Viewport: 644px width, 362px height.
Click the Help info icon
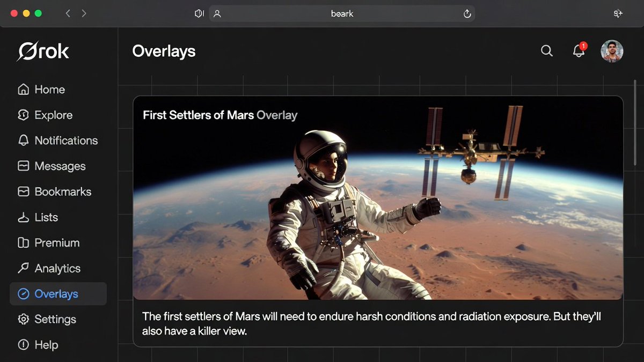pyautogui.click(x=23, y=345)
